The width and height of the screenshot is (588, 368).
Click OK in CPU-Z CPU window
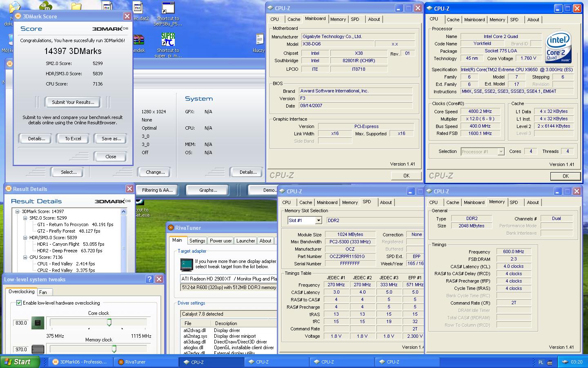(566, 176)
